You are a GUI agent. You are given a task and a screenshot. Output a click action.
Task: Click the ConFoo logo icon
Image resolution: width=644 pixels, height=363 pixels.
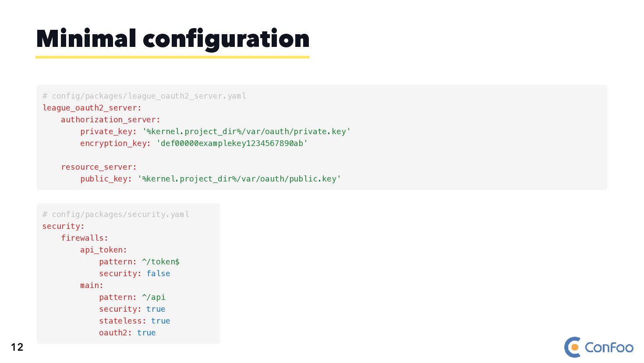[573, 347]
